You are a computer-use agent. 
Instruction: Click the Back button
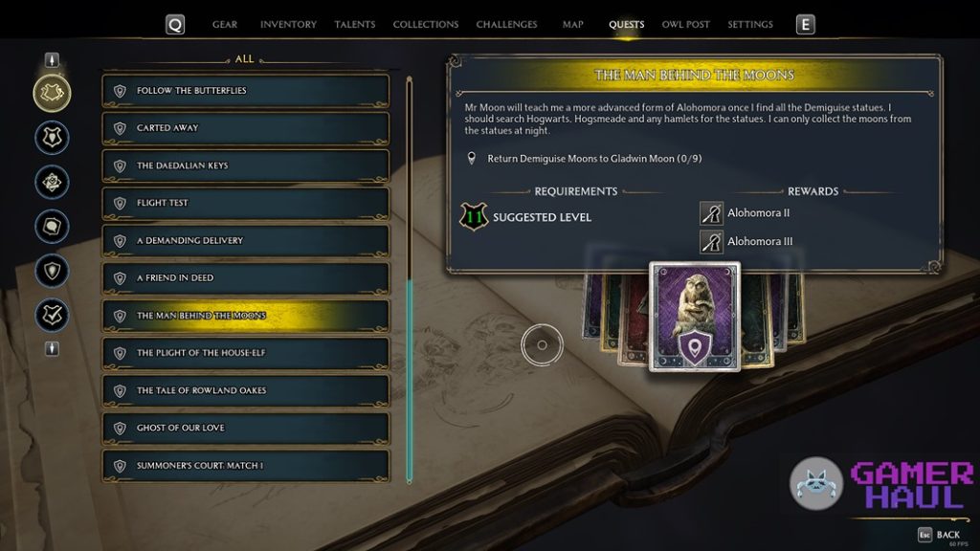(x=939, y=535)
